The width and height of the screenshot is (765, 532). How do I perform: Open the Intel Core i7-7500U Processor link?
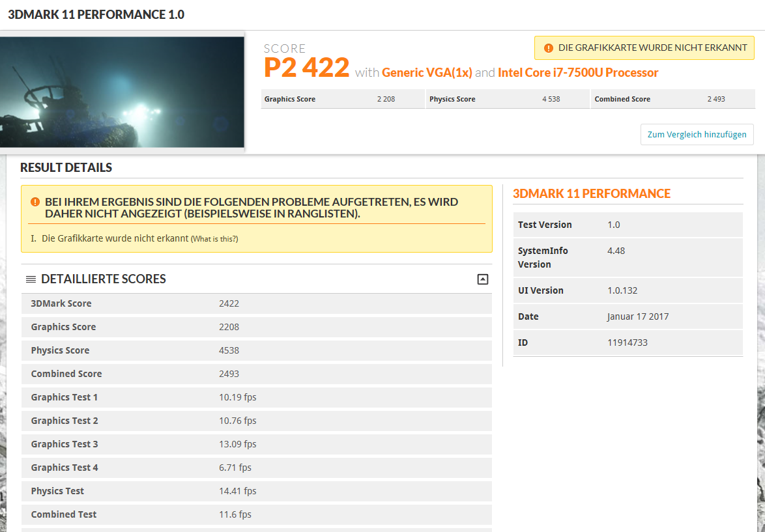578,73
